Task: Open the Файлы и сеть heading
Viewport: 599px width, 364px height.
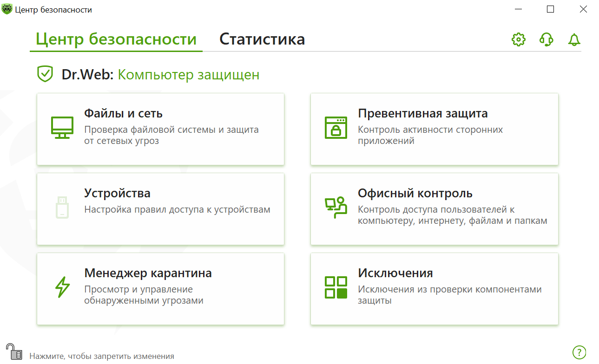Action: tap(123, 113)
